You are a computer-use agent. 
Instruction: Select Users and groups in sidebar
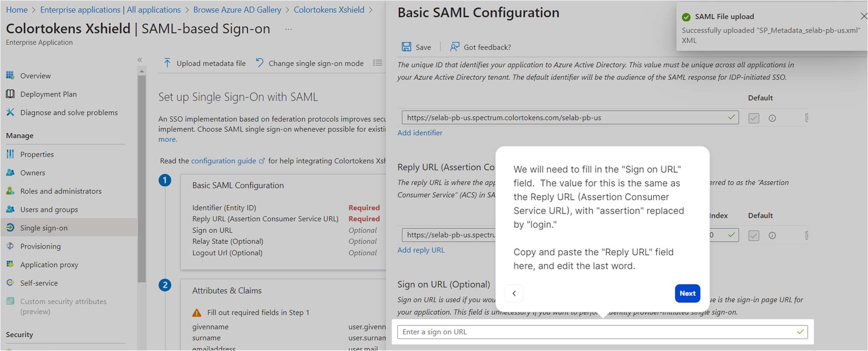[x=49, y=210]
